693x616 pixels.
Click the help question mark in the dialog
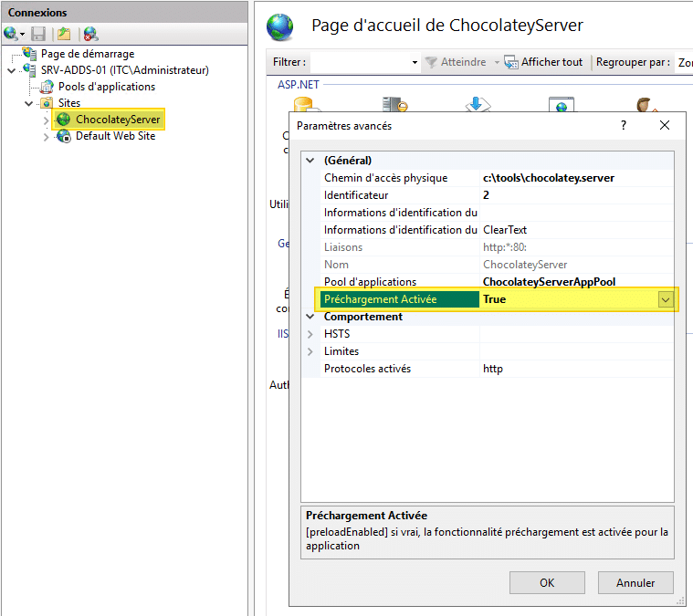pyautogui.click(x=624, y=126)
